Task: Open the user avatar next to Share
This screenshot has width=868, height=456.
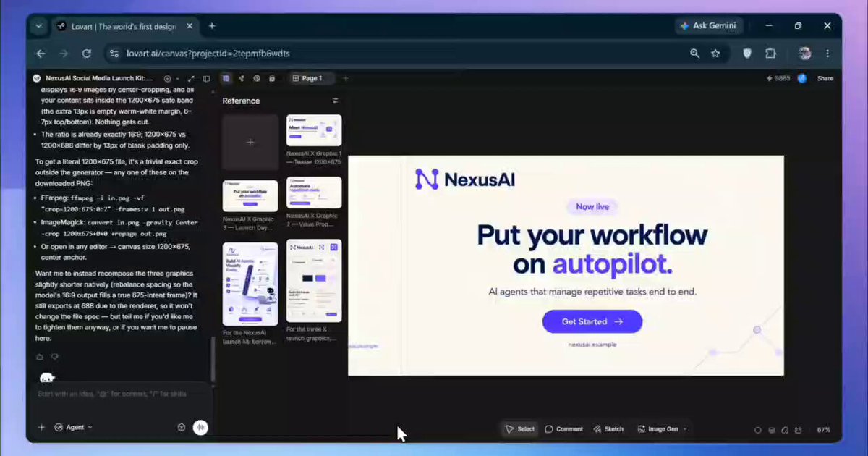Action: pyautogui.click(x=802, y=78)
